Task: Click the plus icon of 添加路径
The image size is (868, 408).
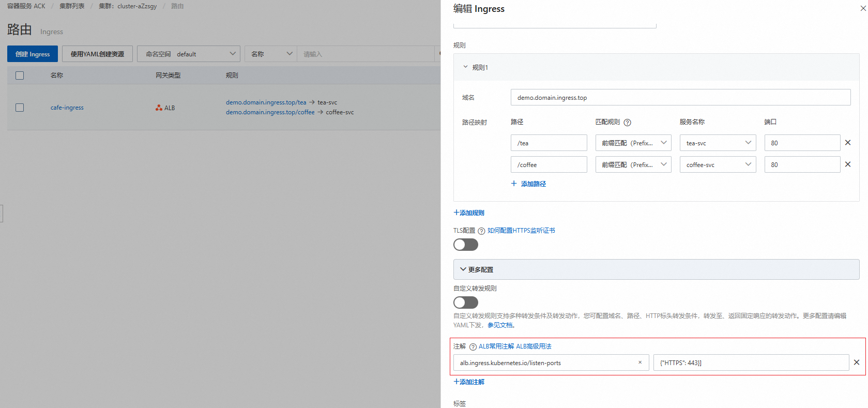Action: pyautogui.click(x=514, y=184)
